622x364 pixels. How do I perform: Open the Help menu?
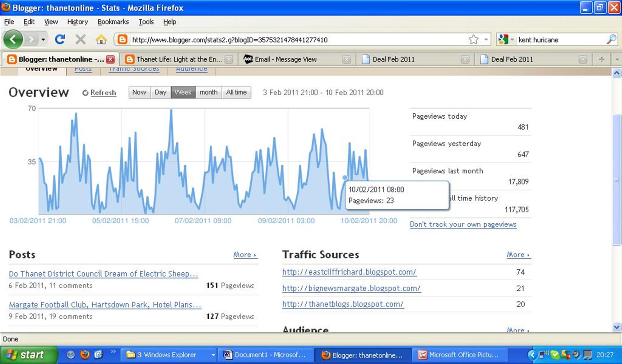(170, 22)
